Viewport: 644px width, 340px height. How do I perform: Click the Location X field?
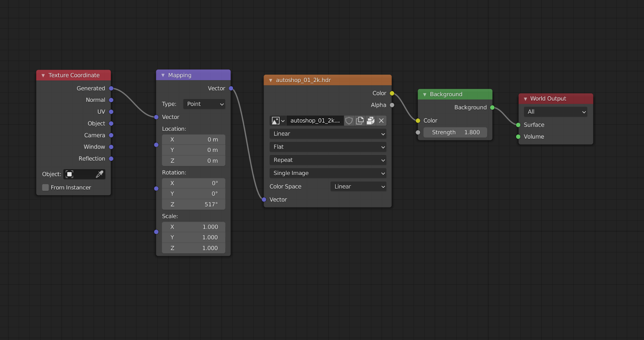point(194,140)
